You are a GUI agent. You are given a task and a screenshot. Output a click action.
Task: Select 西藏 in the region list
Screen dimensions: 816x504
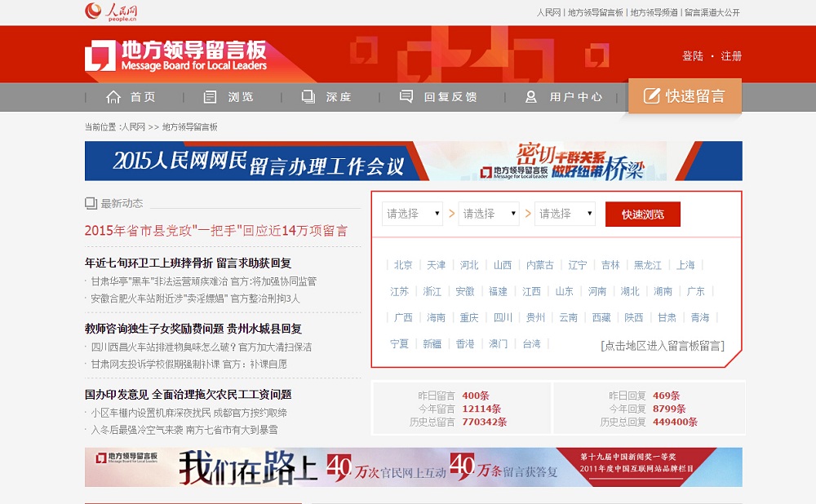click(x=601, y=317)
